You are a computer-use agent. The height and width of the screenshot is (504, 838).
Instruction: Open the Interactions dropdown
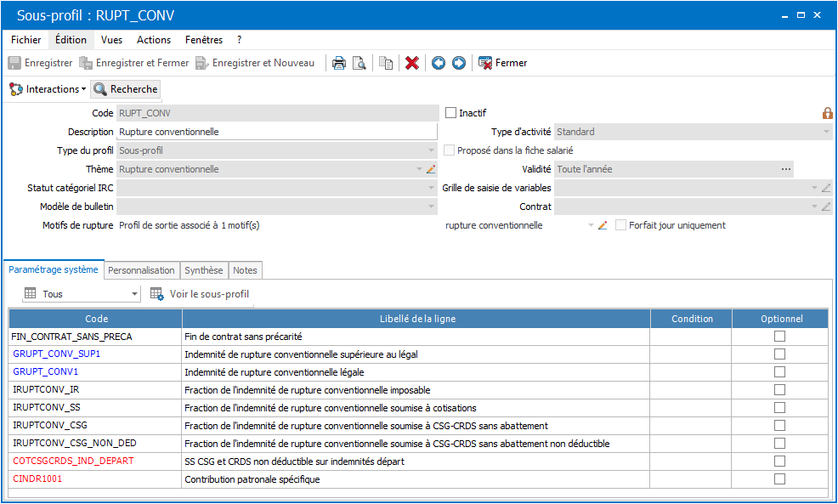tap(48, 89)
